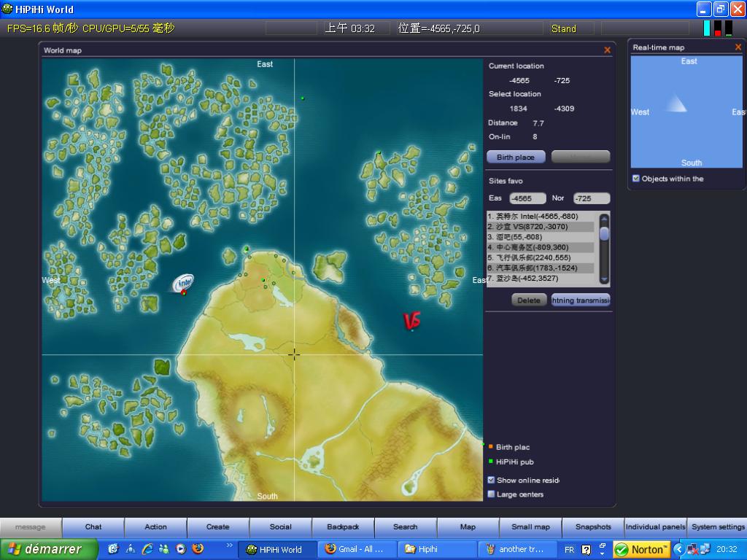This screenshot has width=747, height=560.
Task: Click the first quick launch icon
Action: (113, 549)
